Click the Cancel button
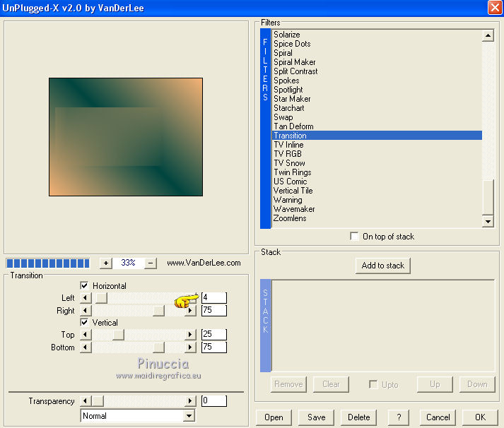This screenshot has width=504, height=428. tap(438, 417)
